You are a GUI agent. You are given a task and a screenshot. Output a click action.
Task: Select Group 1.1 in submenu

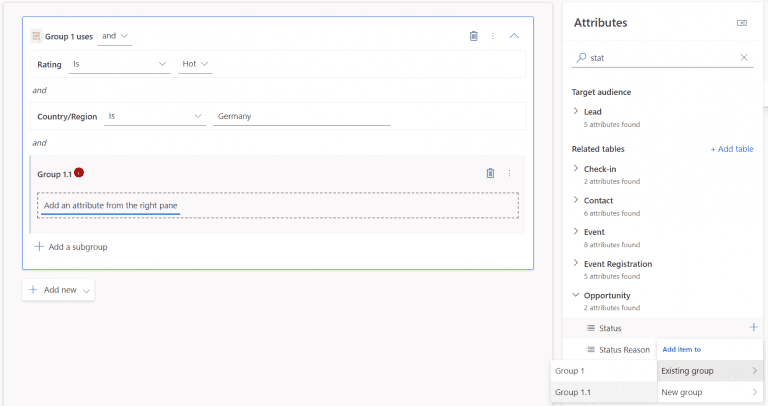[603, 392]
